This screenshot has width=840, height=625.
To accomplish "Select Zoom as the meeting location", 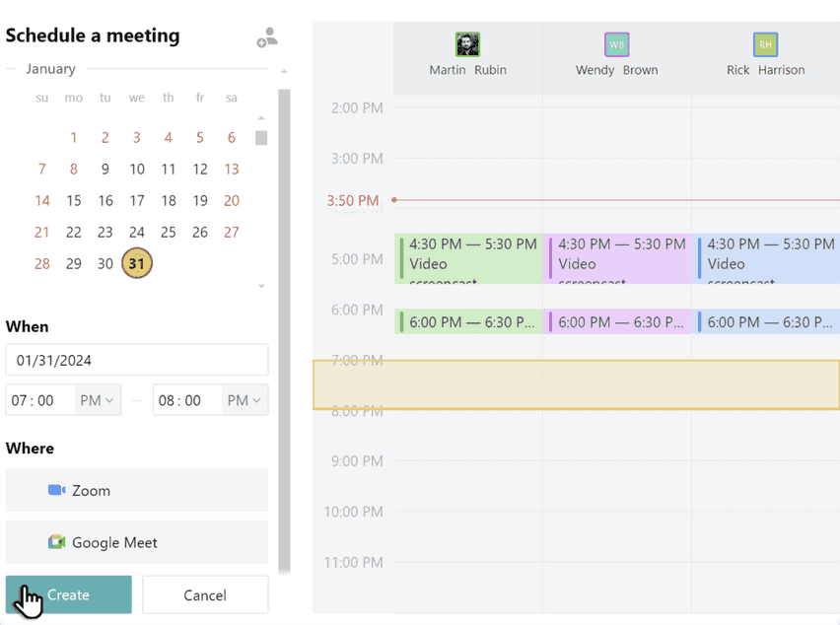I will click(137, 490).
